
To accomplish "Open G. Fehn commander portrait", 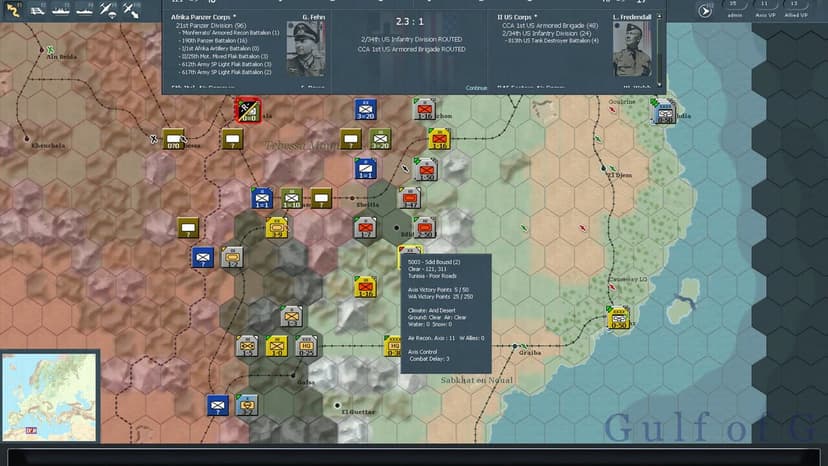I will 306,49.
